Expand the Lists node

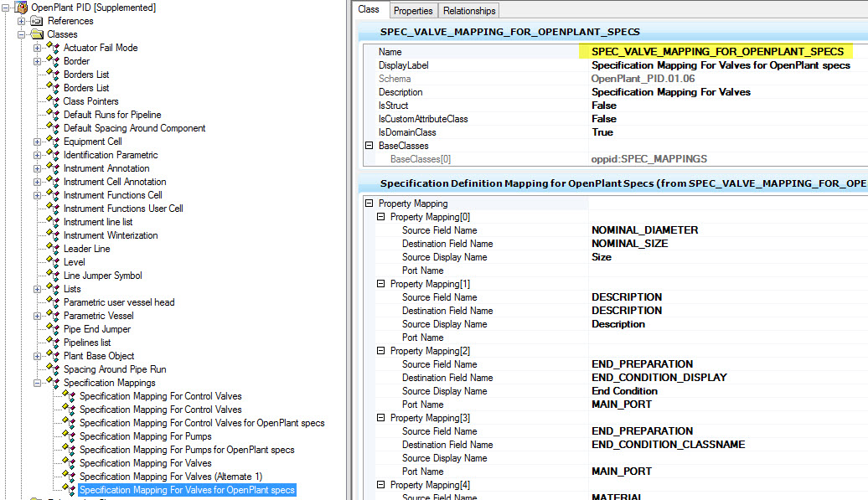37,289
